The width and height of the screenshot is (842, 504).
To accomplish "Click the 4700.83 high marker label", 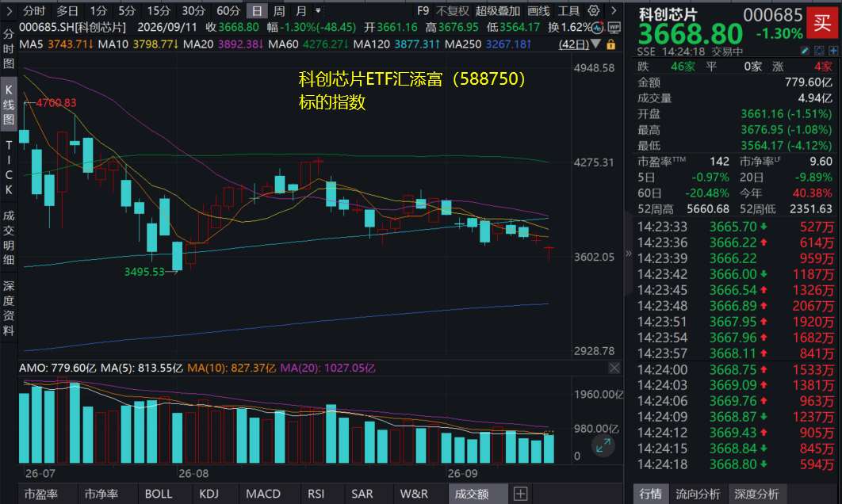I will point(55,102).
